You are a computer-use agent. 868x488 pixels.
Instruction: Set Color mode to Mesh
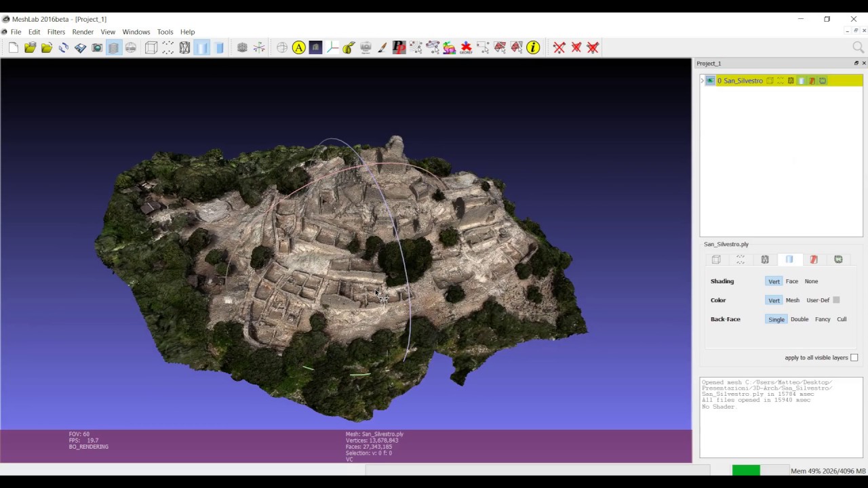pyautogui.click(x=792, y=300)
